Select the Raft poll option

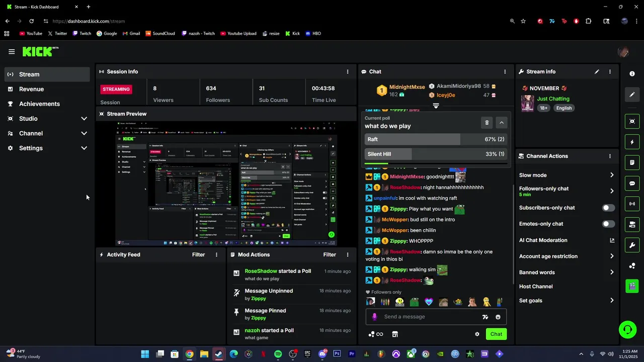click(436, 139)
